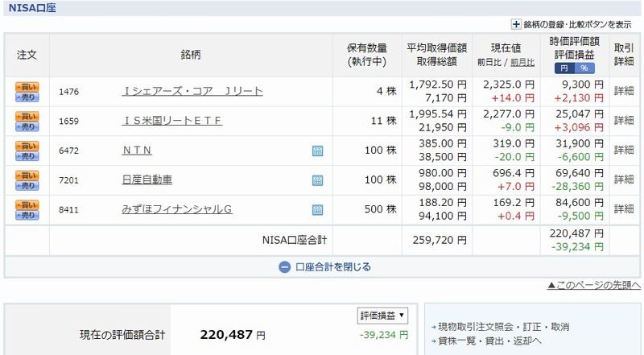
Task: Click stock code 7201
Action: point(68,180)
